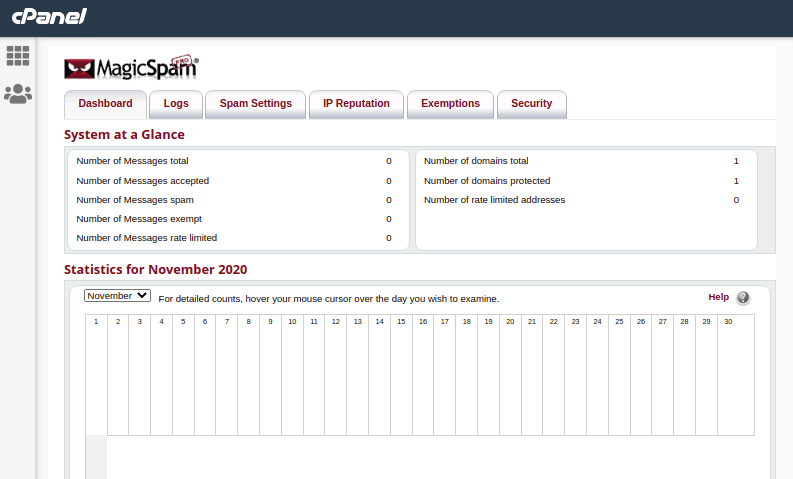Open the apps grid icon in sidebar

tap(18, 56)
